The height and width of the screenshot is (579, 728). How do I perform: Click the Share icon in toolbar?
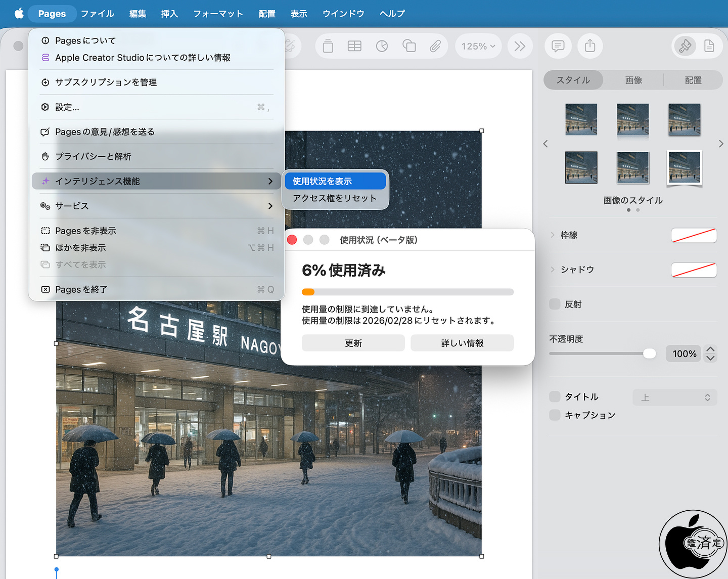point(590,47)
